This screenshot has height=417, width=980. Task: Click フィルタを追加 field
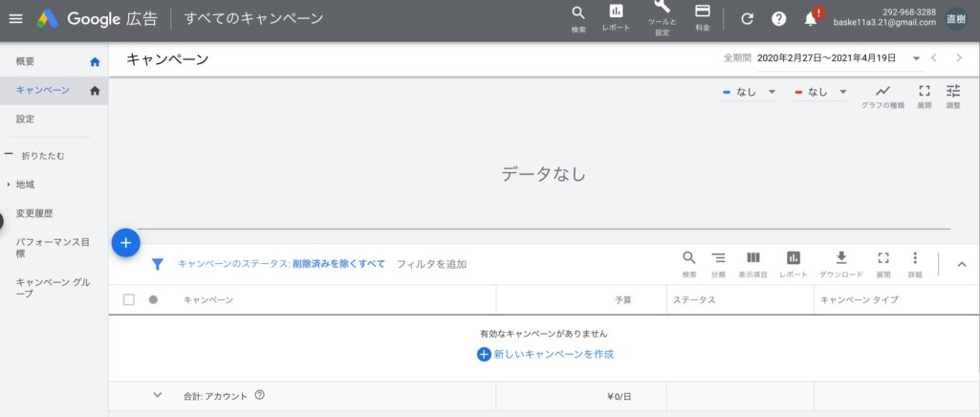tap(431, 264)
